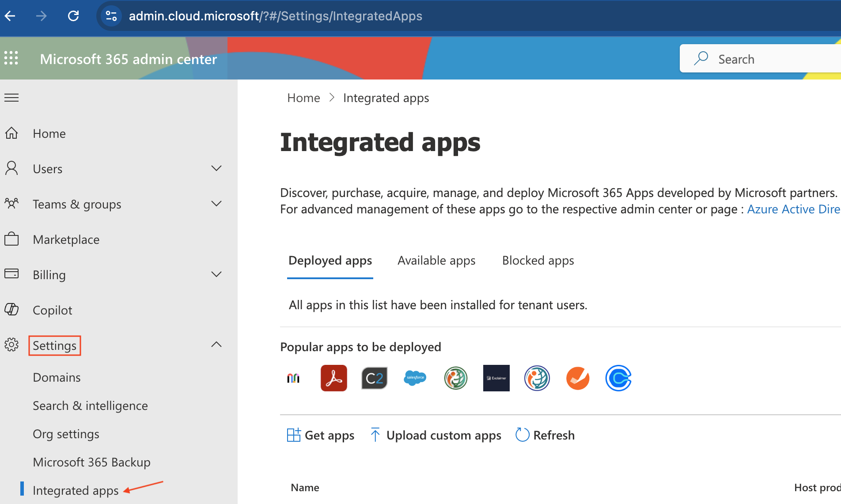Click the Adobe Acrobat app icon
841x504 pixels.
(334, 378)
